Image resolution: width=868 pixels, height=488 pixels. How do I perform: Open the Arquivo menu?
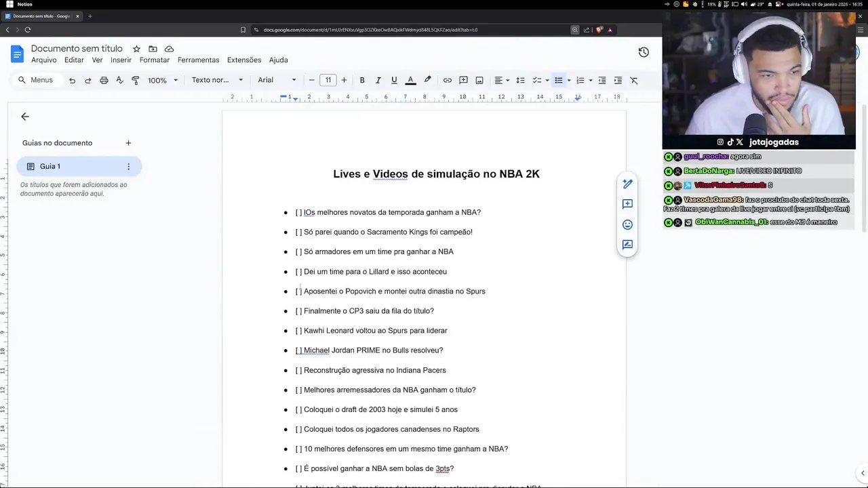(x=44, y=60)
